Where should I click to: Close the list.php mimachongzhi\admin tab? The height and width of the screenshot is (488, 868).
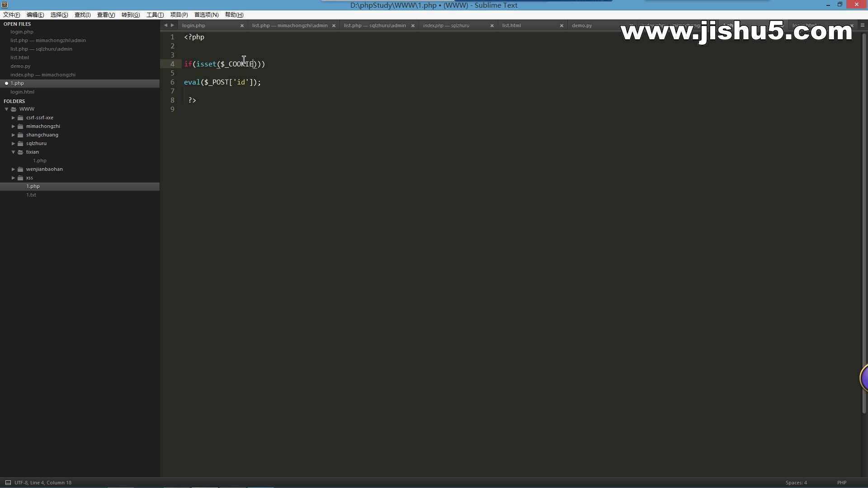click(x=334, y=26)
